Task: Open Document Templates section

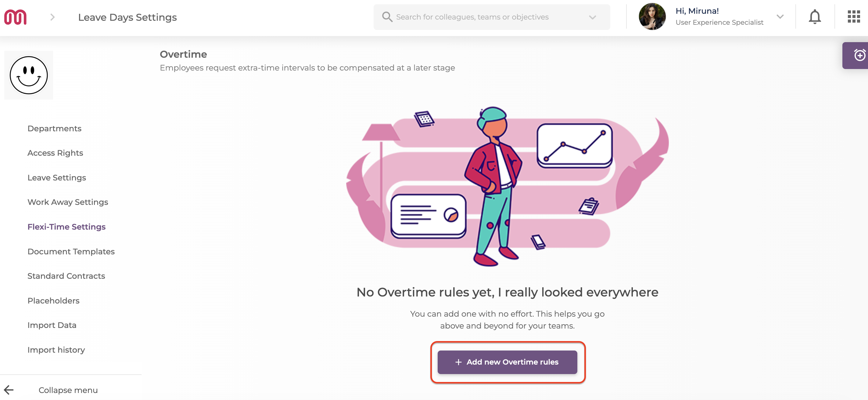Action: point(71,251)
